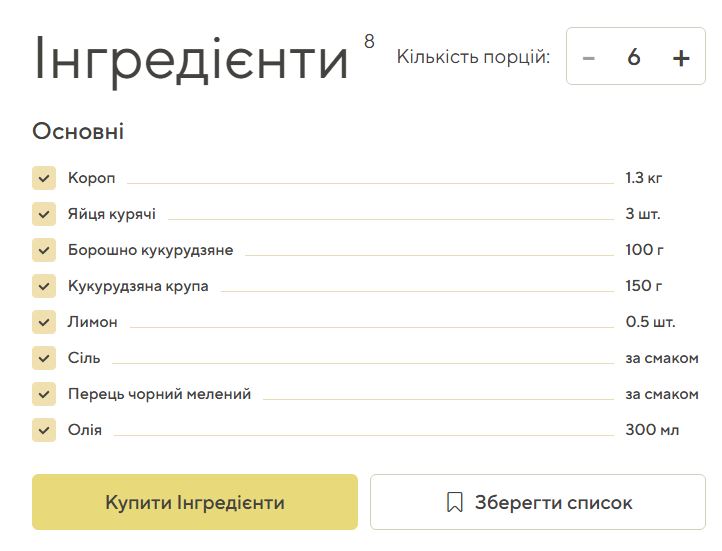
Task: Toggle the Яйця курячі checkbox
Action: 44,214
